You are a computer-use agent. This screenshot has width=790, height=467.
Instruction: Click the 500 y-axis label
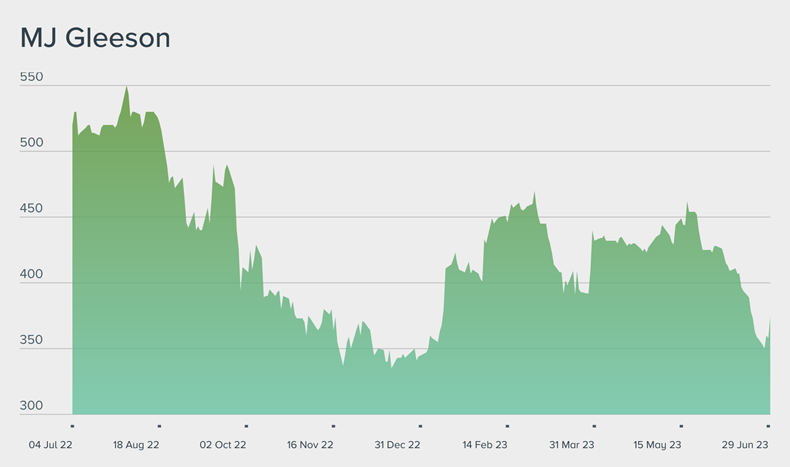(32, 143)
